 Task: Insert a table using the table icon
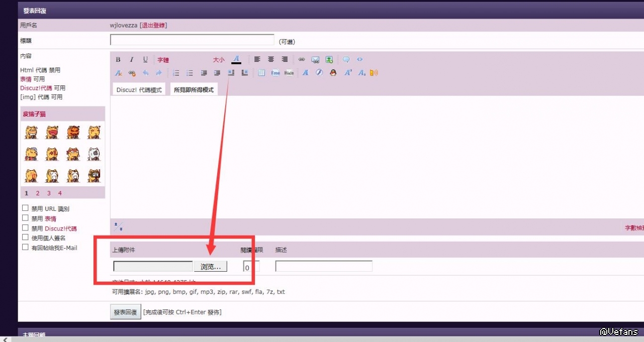(261, 73)
